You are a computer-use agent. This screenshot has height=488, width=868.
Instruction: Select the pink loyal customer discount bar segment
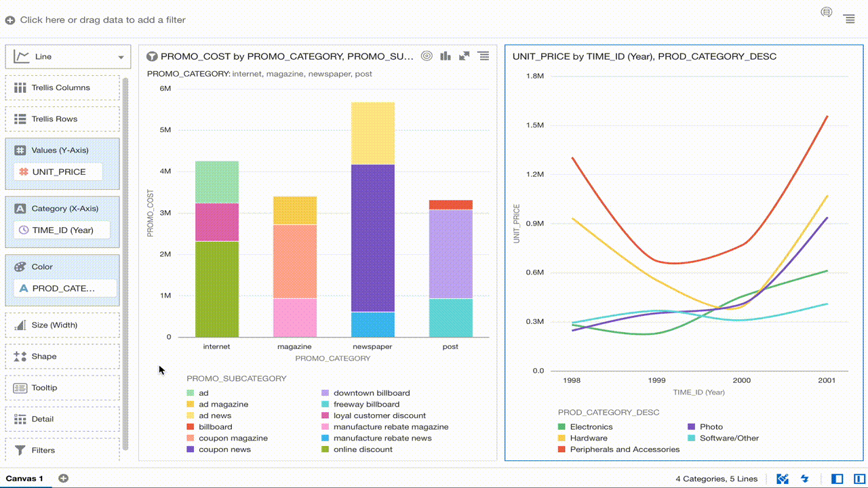point(217,222)
